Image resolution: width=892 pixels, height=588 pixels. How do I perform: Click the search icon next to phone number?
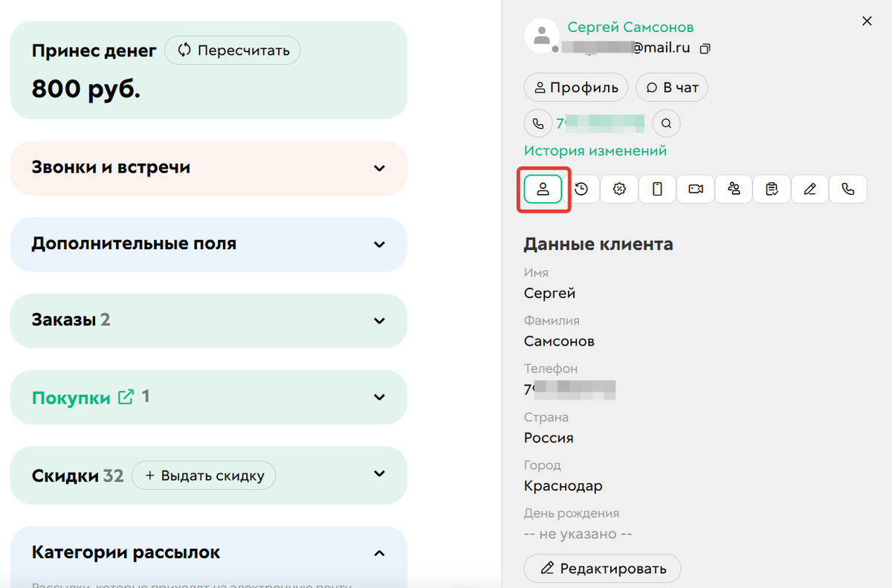(x=666, y=123)
